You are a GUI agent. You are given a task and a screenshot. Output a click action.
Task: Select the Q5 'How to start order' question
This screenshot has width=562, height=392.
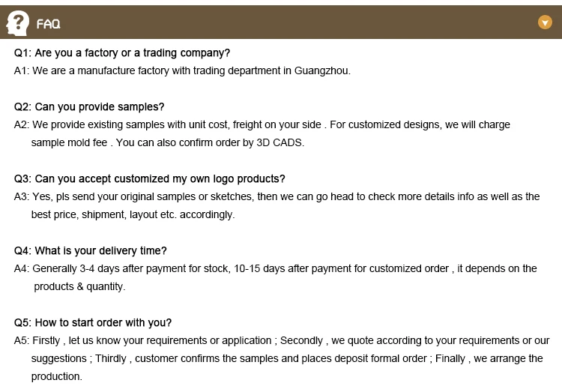[x=93, y=323]
